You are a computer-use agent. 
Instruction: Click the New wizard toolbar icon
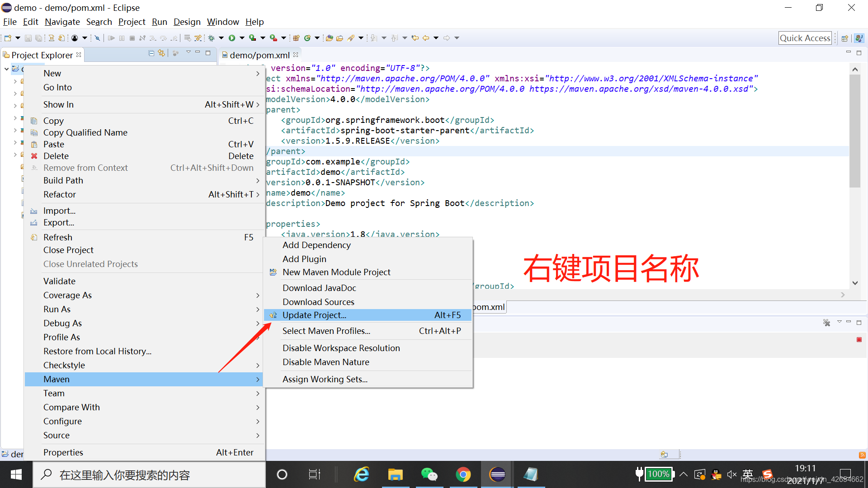[x=8, y=38]
